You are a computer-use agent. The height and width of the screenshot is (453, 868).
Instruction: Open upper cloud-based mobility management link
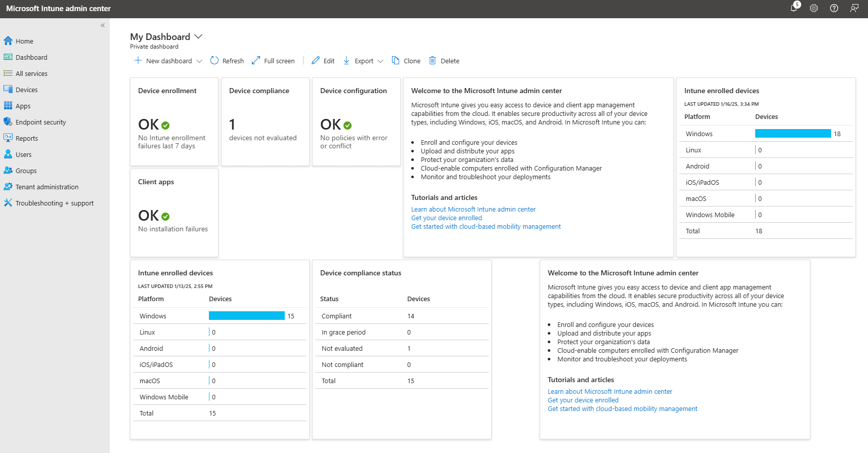(x=486, y=227)
